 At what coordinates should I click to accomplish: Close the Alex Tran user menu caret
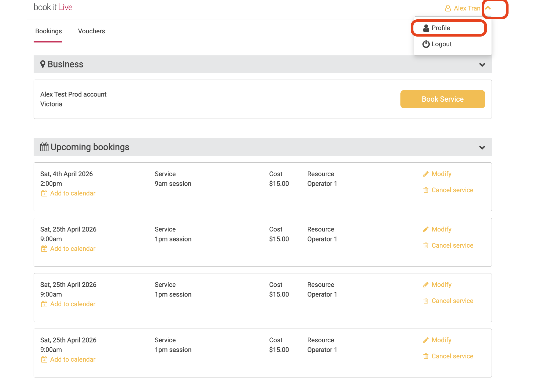pyautogui.click(x=488, y=8)
